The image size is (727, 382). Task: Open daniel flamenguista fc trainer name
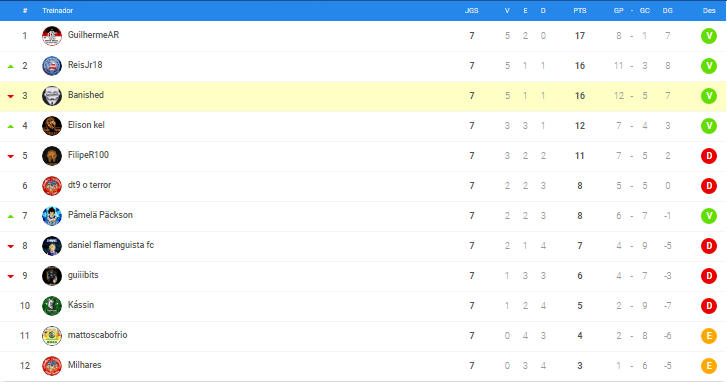[111, 245]
